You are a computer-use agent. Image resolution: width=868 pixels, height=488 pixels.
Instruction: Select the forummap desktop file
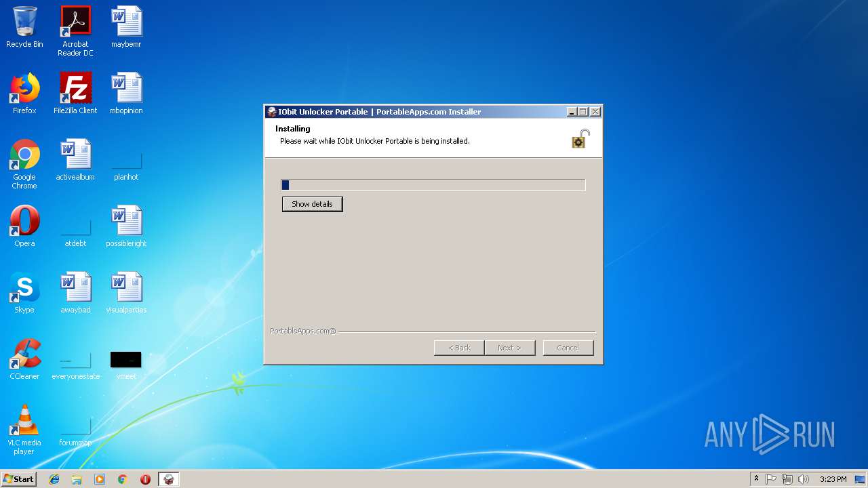point(75,433)
